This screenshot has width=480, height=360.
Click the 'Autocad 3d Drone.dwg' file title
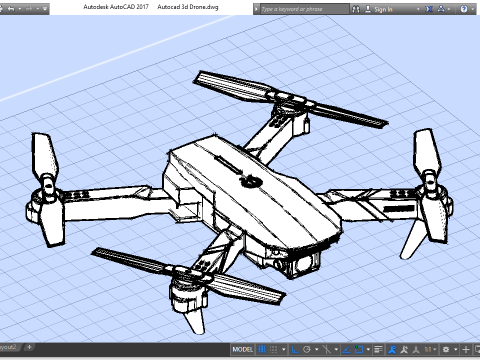pos(188,7)
